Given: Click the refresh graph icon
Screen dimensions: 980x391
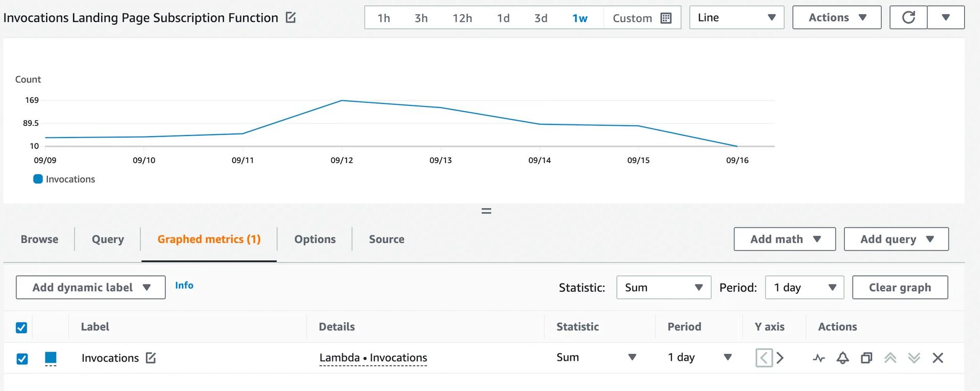Looking at the screenshot, I should [x=908, y=18].
